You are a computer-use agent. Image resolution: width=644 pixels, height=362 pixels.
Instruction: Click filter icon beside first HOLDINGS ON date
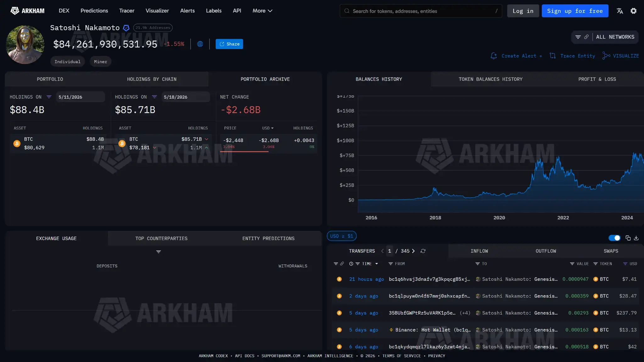pyautogui.click(x=49, y=97)
